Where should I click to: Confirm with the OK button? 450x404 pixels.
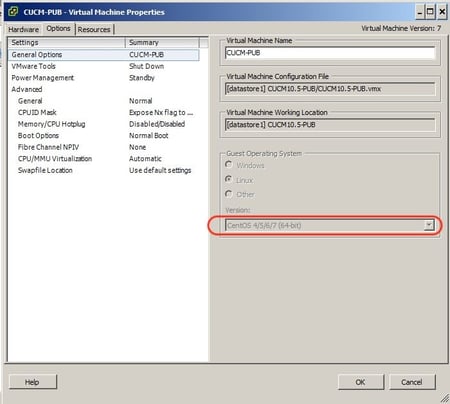pyautogui.click(x=361, y=382)
